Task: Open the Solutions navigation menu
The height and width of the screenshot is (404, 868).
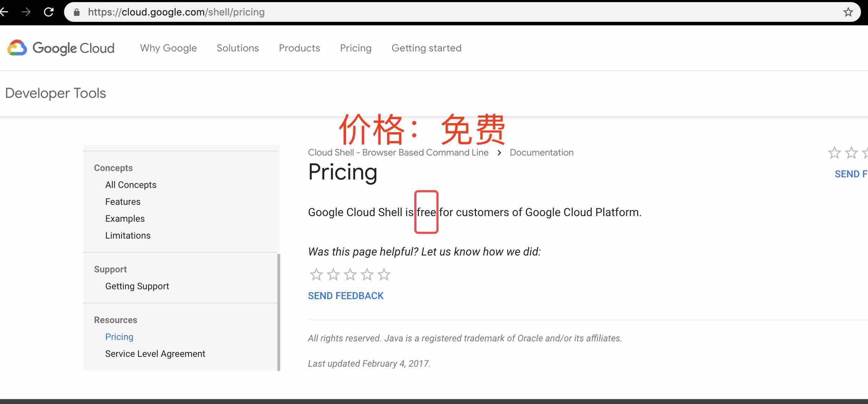Action: pyautogui.click(x=238, y=48)
